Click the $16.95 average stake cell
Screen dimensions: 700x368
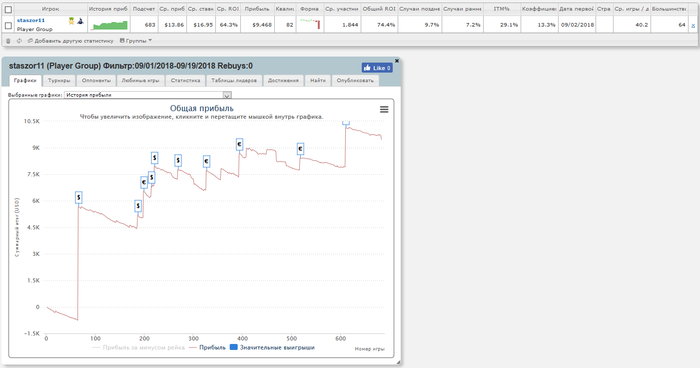(x=200, y=25)
